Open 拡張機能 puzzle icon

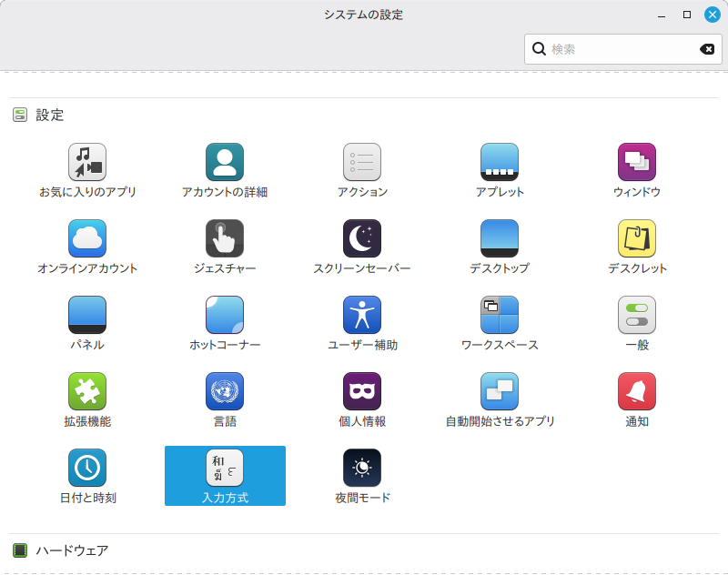tap(87, 392)
